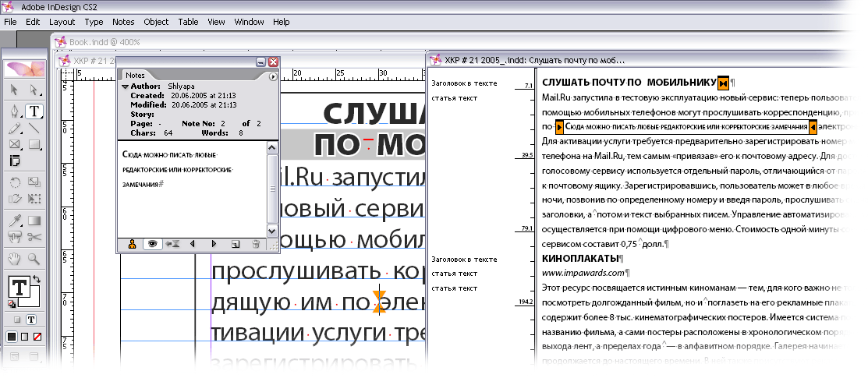Collapse note via left orange bookend in story editor
868x385 pixels.
tap(560, 128)
